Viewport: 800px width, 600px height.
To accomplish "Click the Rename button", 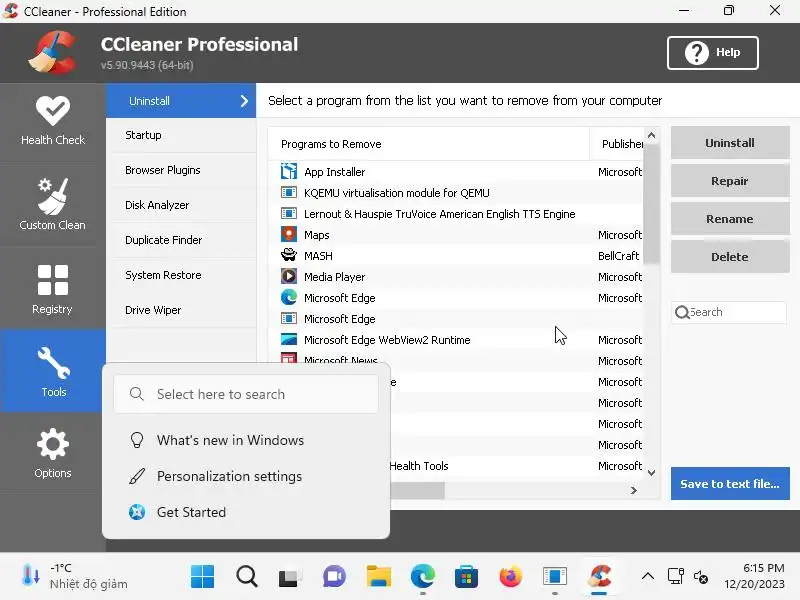I will point(730,219).
